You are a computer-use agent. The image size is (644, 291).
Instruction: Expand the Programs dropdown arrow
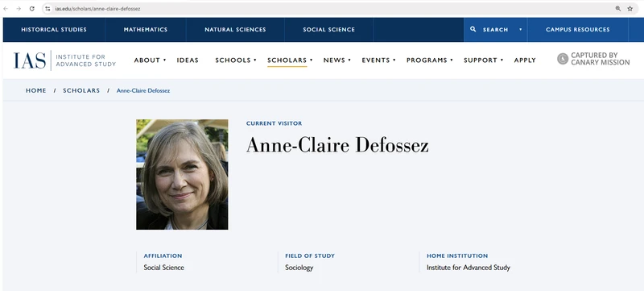(452, 60)
